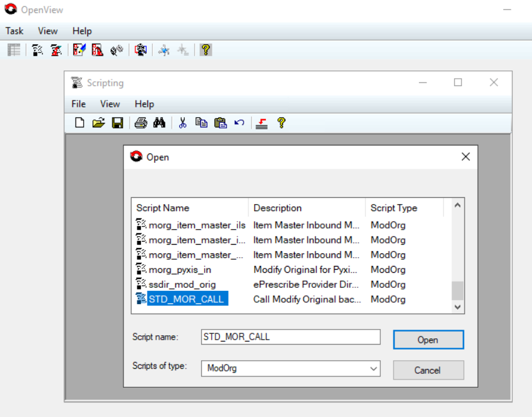Viewport: 532px width, 417px height.
Task: Click description 'ePrescribe Provider Dir...'
Action: 306,284
